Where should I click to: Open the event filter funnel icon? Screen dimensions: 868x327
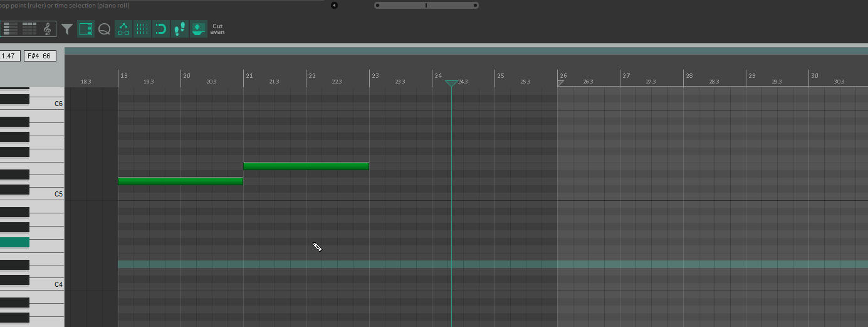pos(67,29)
